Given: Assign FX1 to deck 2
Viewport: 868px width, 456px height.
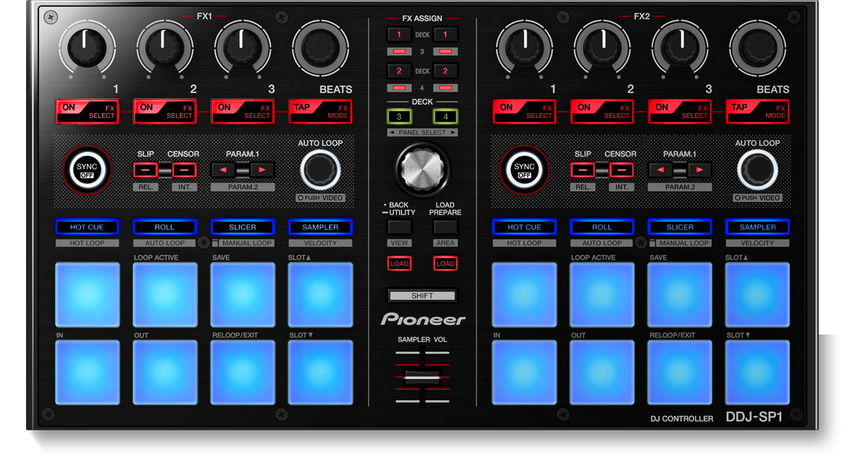Looking at the screenshot, I should (x=399, y=71).
